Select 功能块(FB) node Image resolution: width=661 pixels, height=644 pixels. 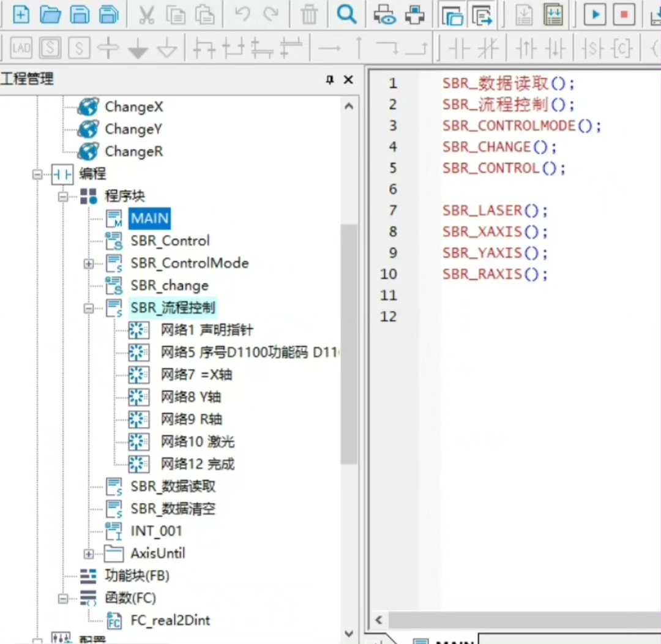pyautogui.click(x=137, y=575)
